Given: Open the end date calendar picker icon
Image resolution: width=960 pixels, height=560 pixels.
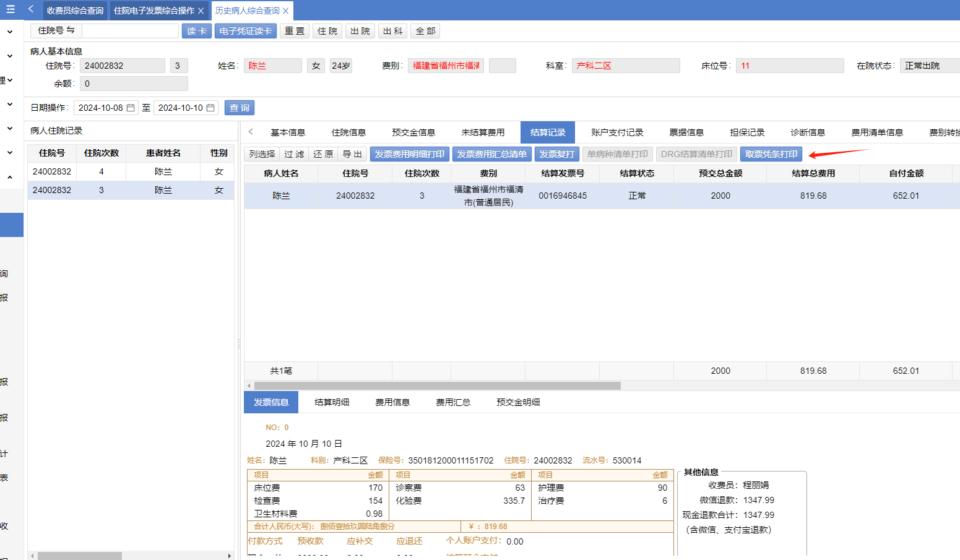Looking at the screenshot, I should pyautogui.click(x=210, y=108).
